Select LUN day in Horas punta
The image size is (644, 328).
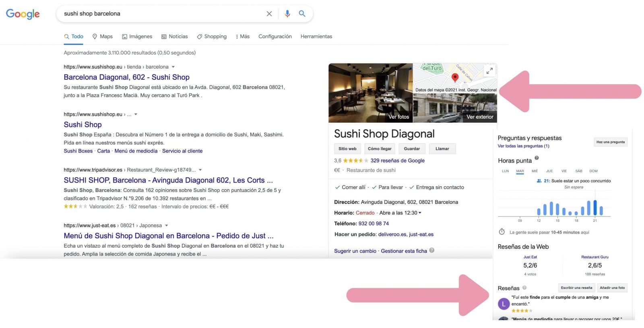[x=505, y=171]
